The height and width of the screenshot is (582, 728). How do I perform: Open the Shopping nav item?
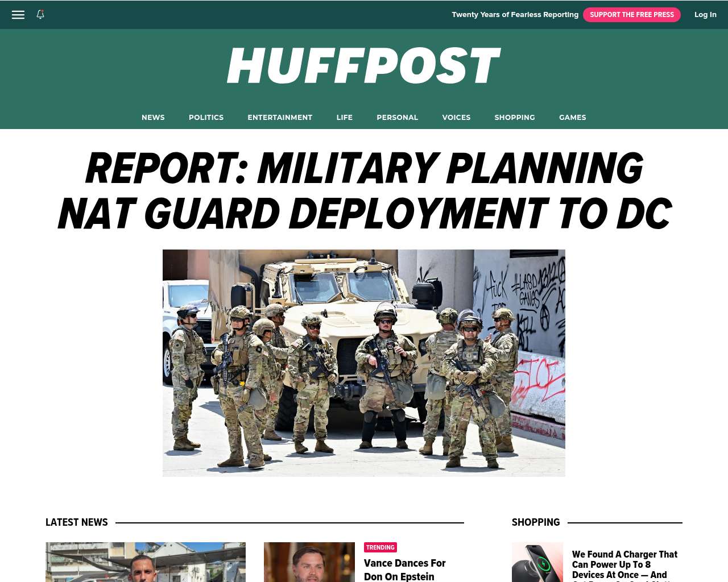coord(515,118)
